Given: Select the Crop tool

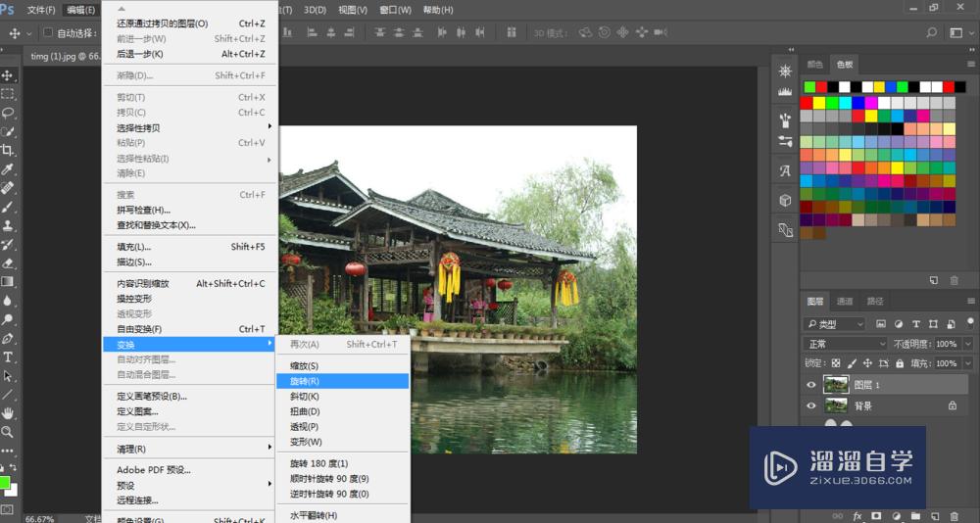Looking at the screenshot, I should [x=8, y=150].
